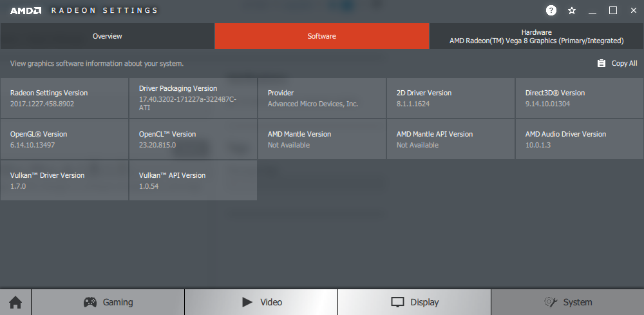The width and height of the screenshot is (644, 315).
Task: Click the System gear wrench icon
Action: click(x=551, y=302)
